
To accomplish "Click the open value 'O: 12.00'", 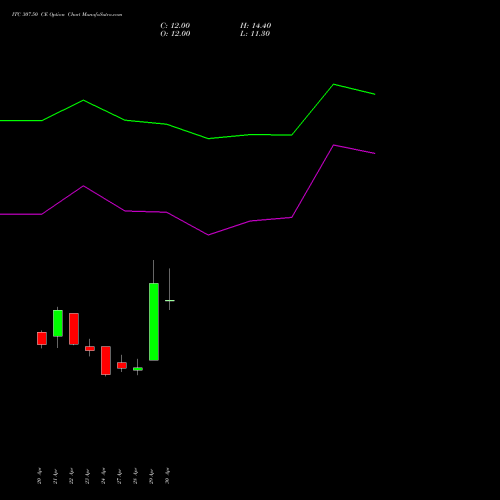I will pyautogui.click(x=175, y=34).
